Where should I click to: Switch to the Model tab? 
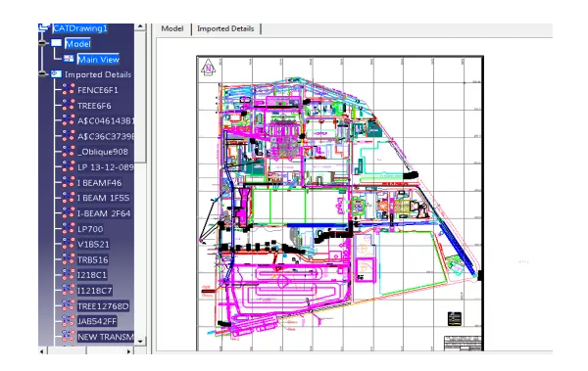(x=172, y=28)
